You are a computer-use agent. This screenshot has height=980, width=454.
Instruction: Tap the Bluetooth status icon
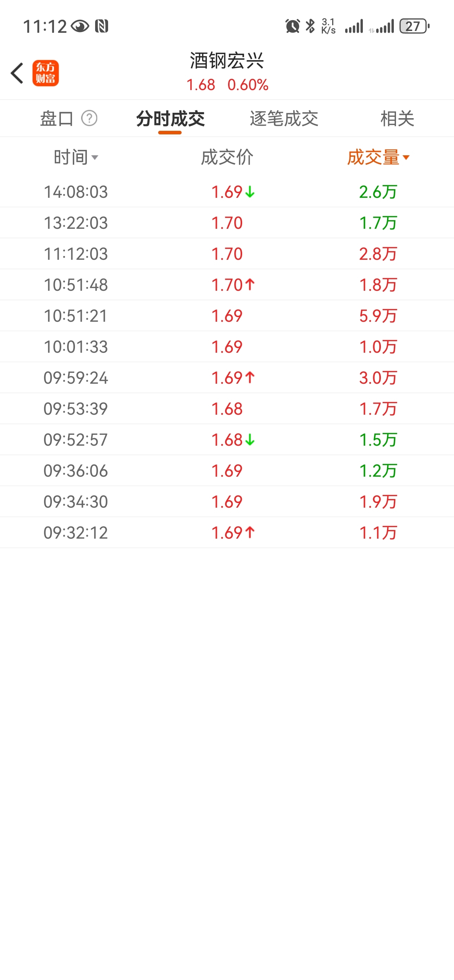311,26
